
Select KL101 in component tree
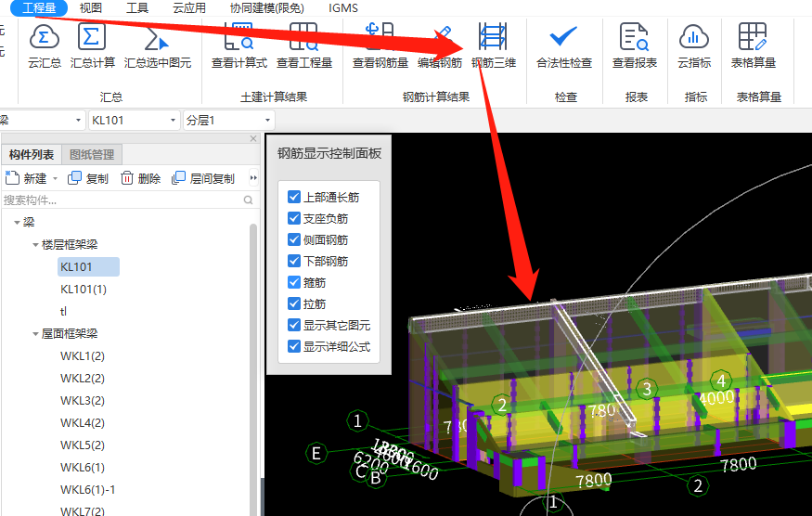pyautogui.click(x=88, y=266)
